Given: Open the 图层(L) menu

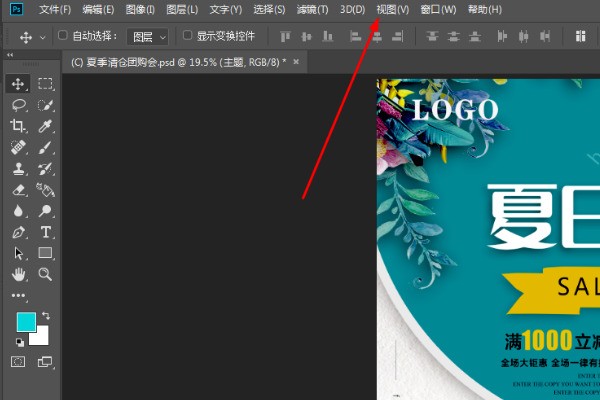Looking at the screenshot, I should click(x=182, y=9).
